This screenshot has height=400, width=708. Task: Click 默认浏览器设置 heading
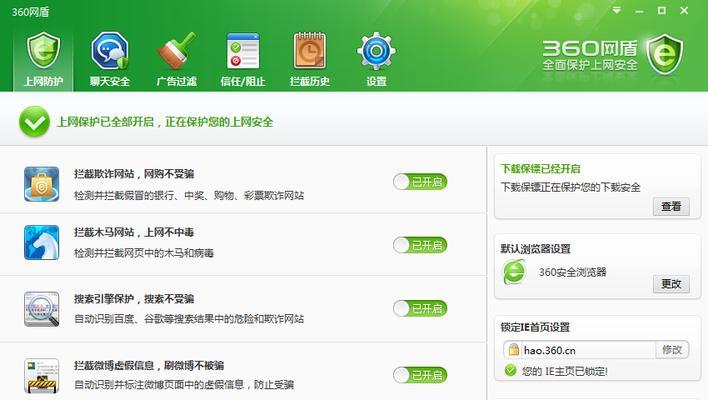(535, 249)
